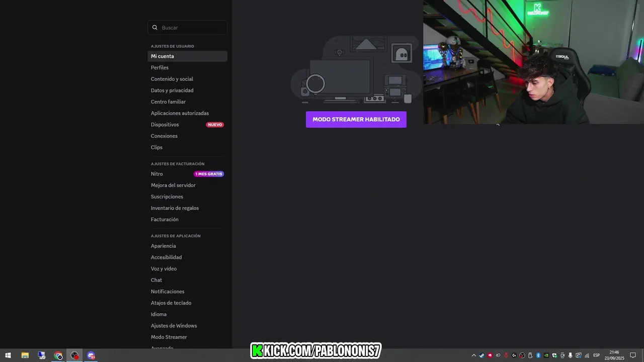This screenshot has height=362, width=644.
Task: Click Modo Streamer Habilitado button
Action: click(356, 119)
